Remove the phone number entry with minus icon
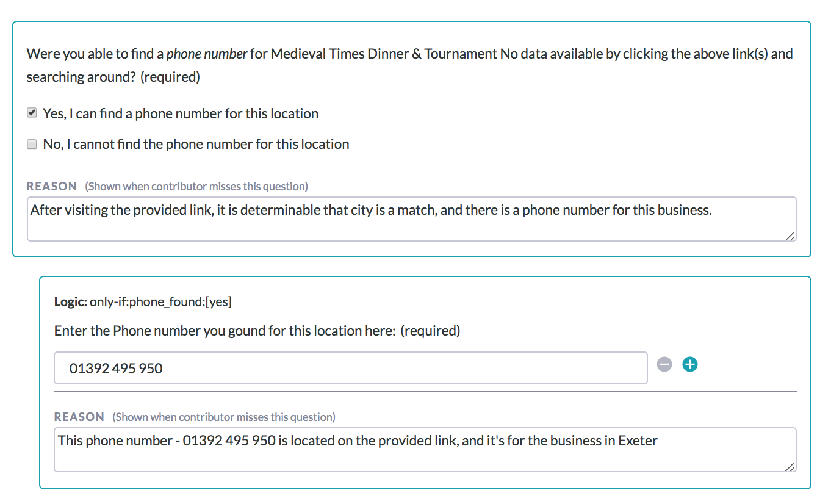The image size is (831, 504). [x=664, y=364]
